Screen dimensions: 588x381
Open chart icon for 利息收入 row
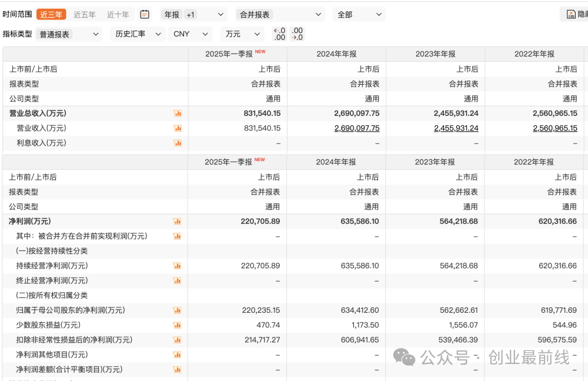point(178,143)
